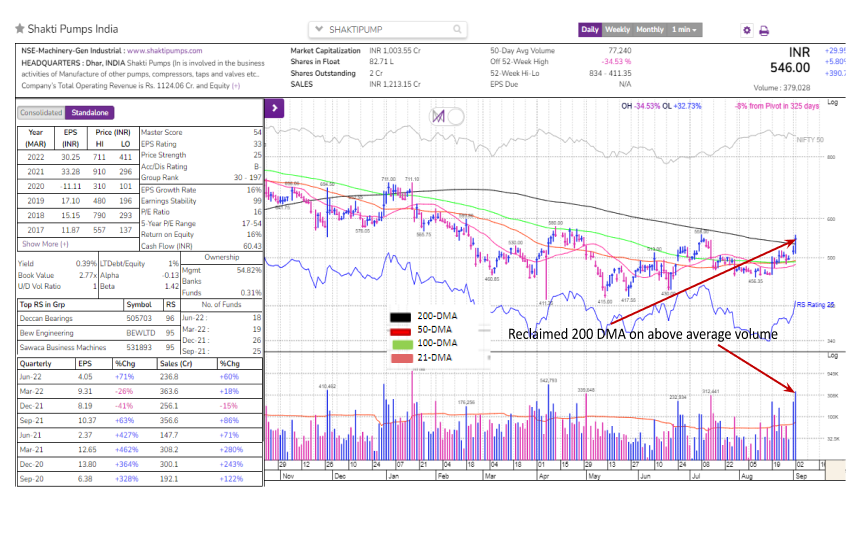The image size is (860, 540).
Task: Expand Show More yearly EPS rows
Action: 46,244
